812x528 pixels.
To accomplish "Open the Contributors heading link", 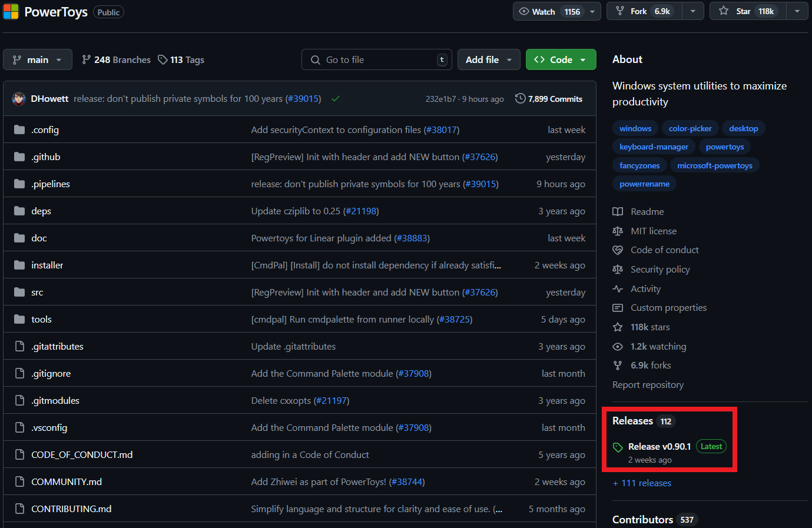I will 642,520.
